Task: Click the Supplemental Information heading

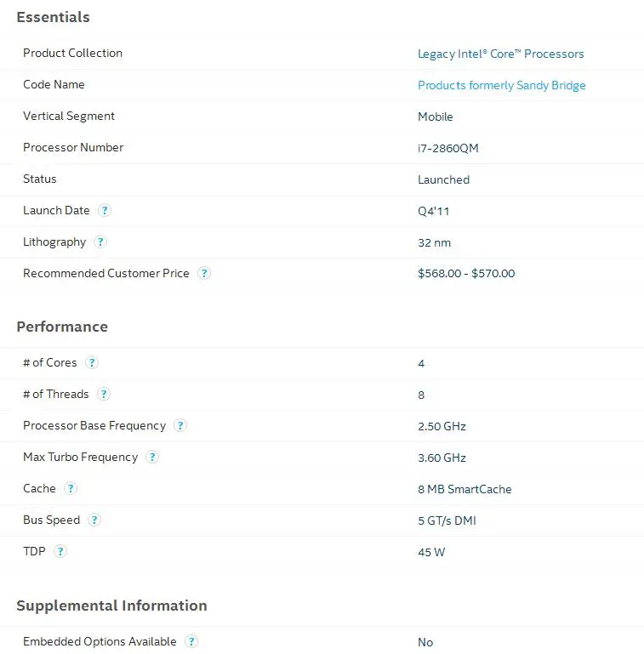Action: tap(111, 606)
